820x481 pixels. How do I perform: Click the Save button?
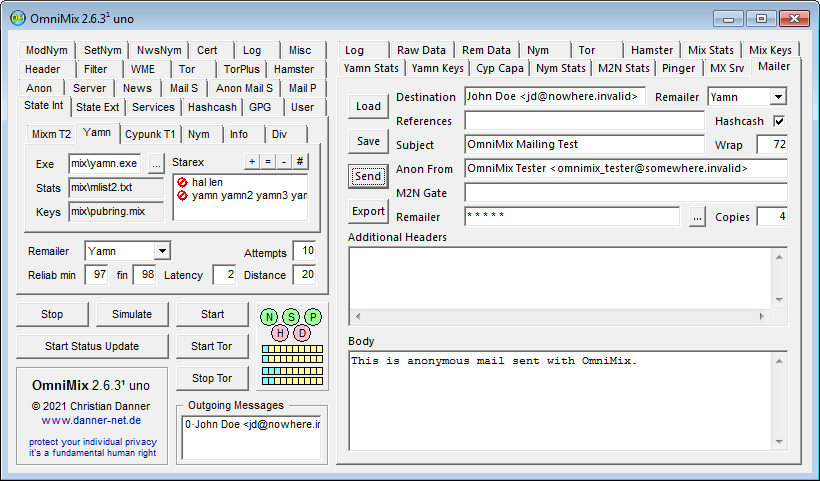[x=368, y=141]
